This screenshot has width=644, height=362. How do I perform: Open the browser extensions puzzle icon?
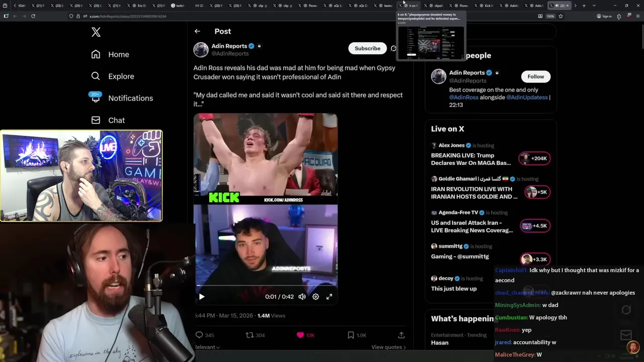pyautogui.click(x=619, y=16)
